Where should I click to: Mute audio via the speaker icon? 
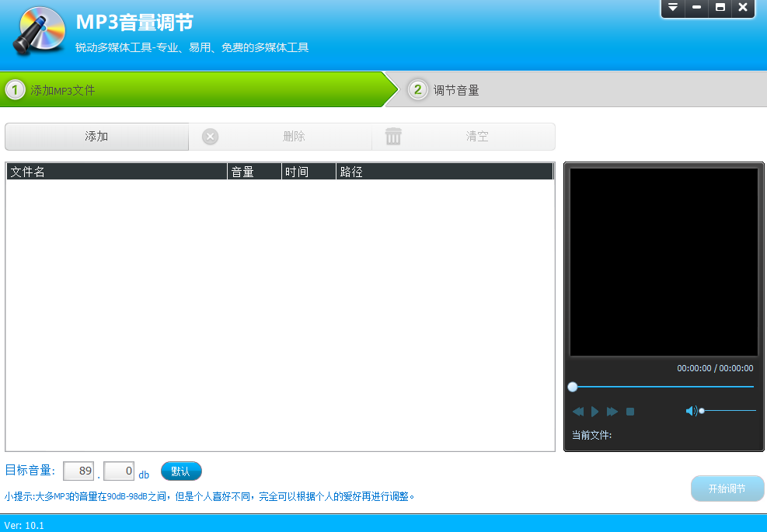coord(691,410)
